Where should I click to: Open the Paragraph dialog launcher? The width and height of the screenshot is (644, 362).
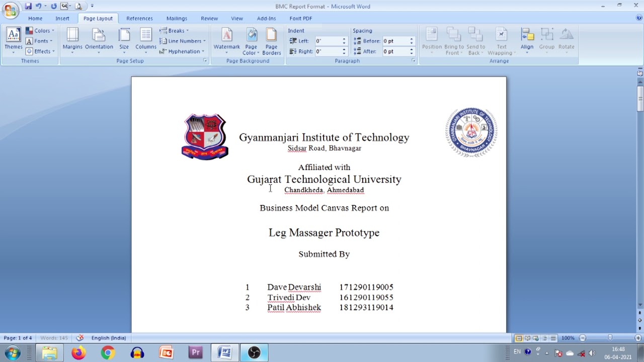coord(414,61)
